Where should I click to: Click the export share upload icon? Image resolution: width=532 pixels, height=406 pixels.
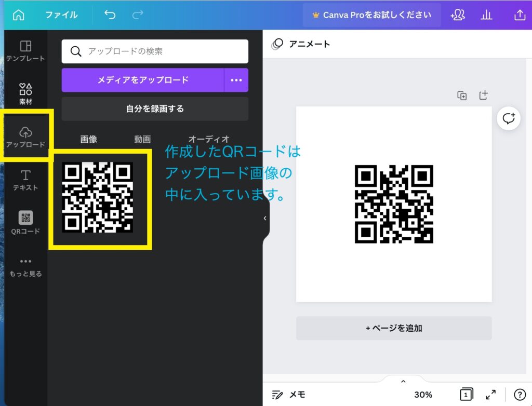point(520,15)
